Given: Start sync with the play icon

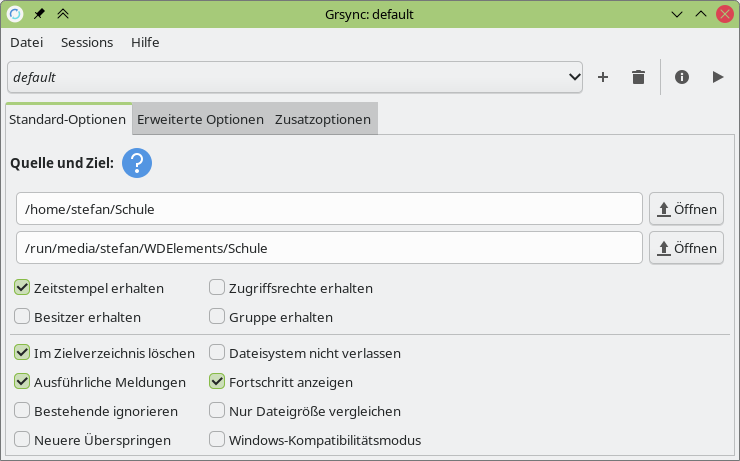Looking at the screenshot, I should coord(717,77).
